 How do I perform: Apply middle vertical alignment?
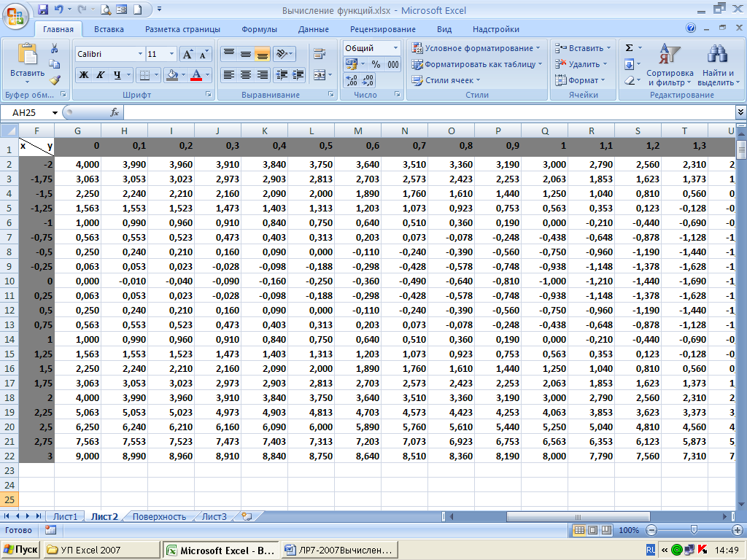click(246, 54)
